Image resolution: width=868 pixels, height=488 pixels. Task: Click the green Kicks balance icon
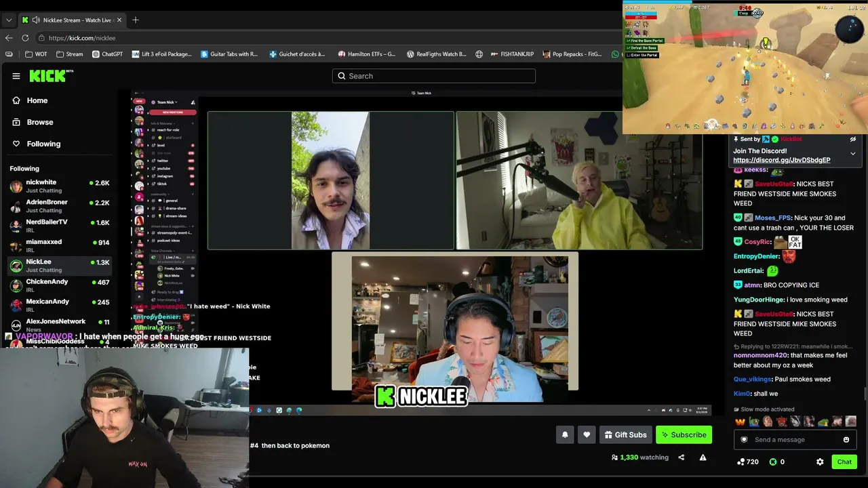(x=773, y=462)
